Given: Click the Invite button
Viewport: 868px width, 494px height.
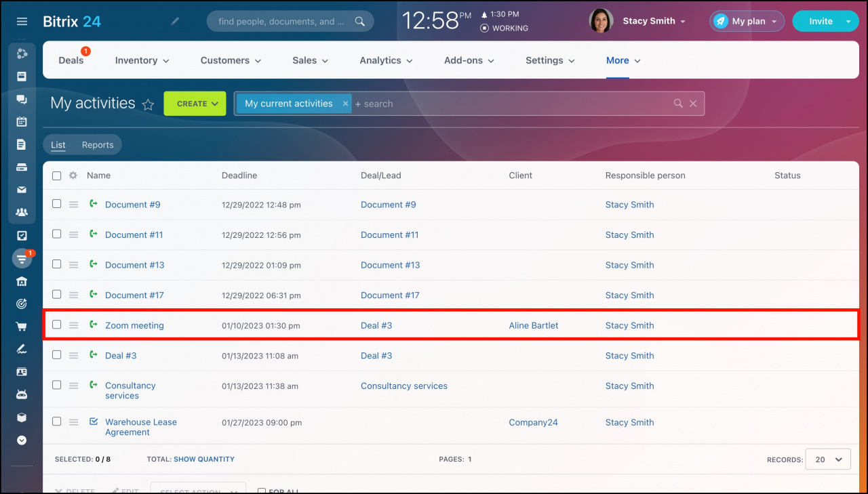Looking at the screenshot, I should 821,21.
